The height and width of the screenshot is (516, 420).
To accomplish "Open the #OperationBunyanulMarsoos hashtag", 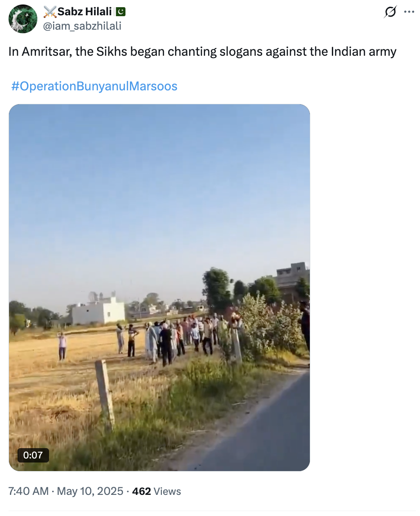I will point(94,86).
